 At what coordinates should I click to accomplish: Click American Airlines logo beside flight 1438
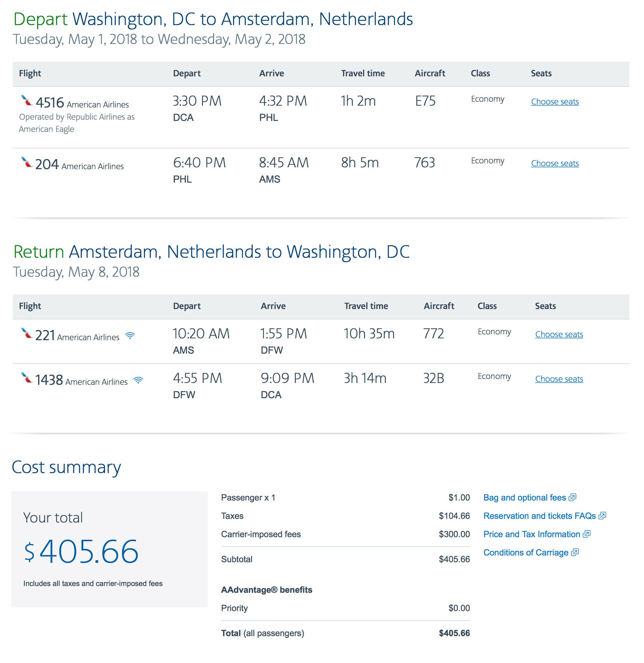pyautogui.click(x=27, y=378)
